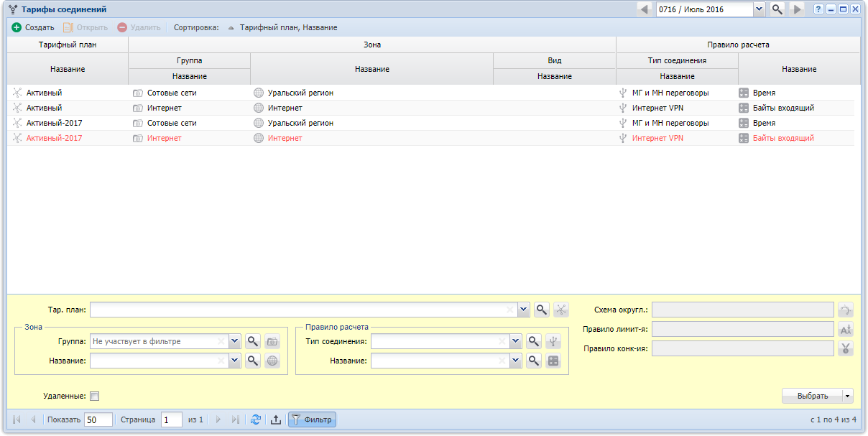Click the export upload icon
The width and height of the screenshot is (868, 436).
click(x=275, y=419)
